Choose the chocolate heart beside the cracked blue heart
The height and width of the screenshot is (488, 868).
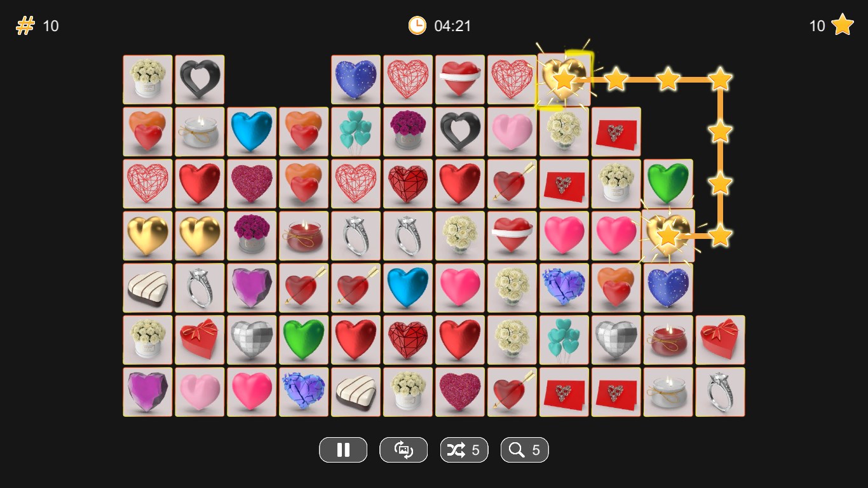(x=356, y=392)
